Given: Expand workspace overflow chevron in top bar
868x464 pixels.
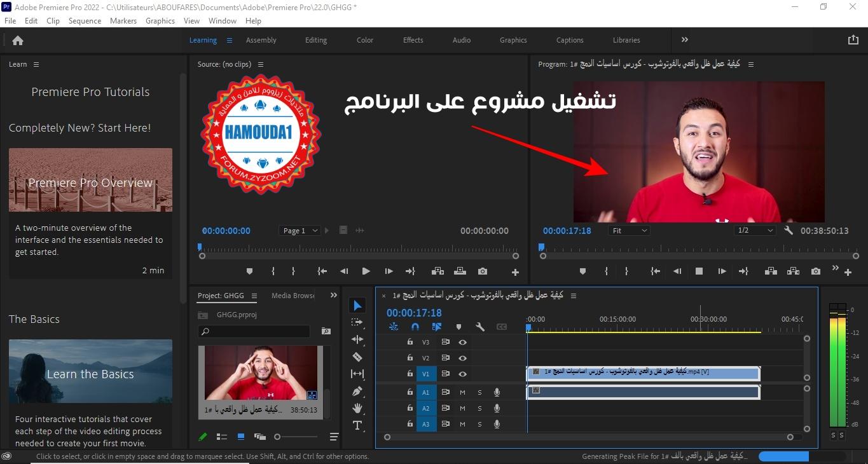Looking at the screenshot, I should pos(685,39).
